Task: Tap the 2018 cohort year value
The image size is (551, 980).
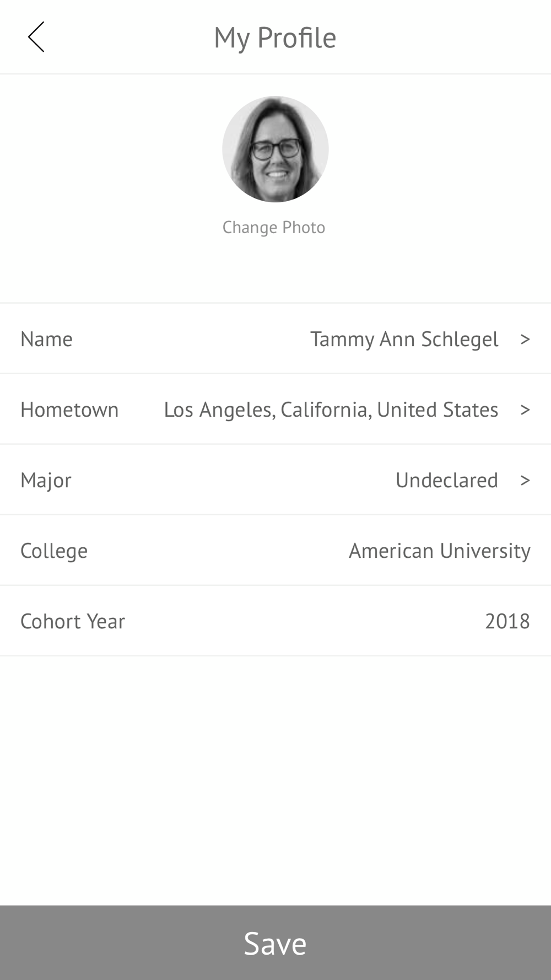Action: point(507,621)
